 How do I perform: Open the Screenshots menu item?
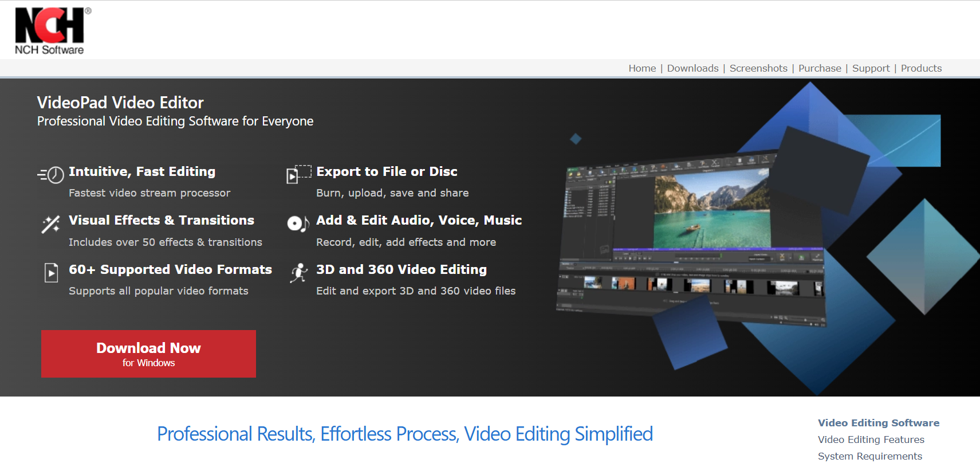(758, 68)
